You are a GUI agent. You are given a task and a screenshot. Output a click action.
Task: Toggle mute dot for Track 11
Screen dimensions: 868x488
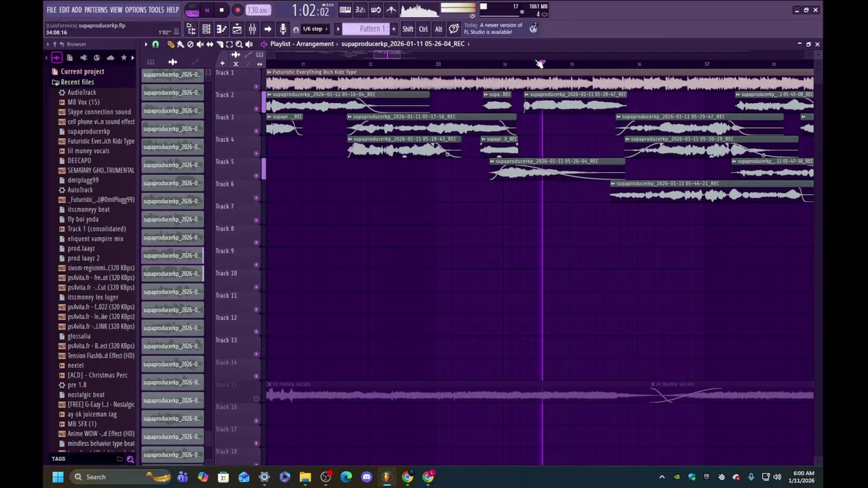pos(256,310)
